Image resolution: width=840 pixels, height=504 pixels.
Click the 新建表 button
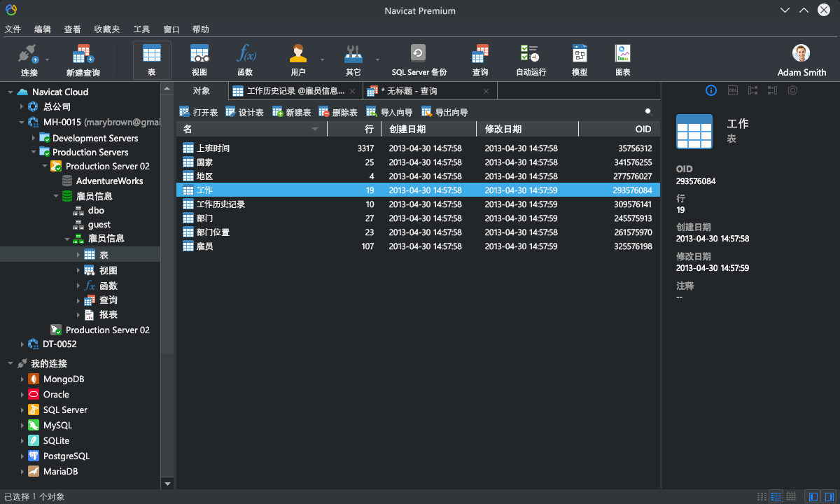(292, 112)
